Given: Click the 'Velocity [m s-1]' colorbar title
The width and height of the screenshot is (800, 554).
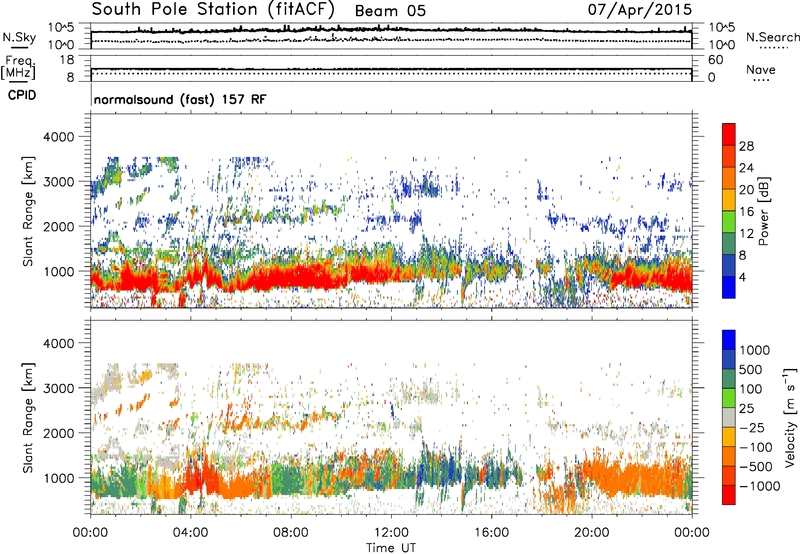Looking at the screenshot, I should (x=790, y=417).
